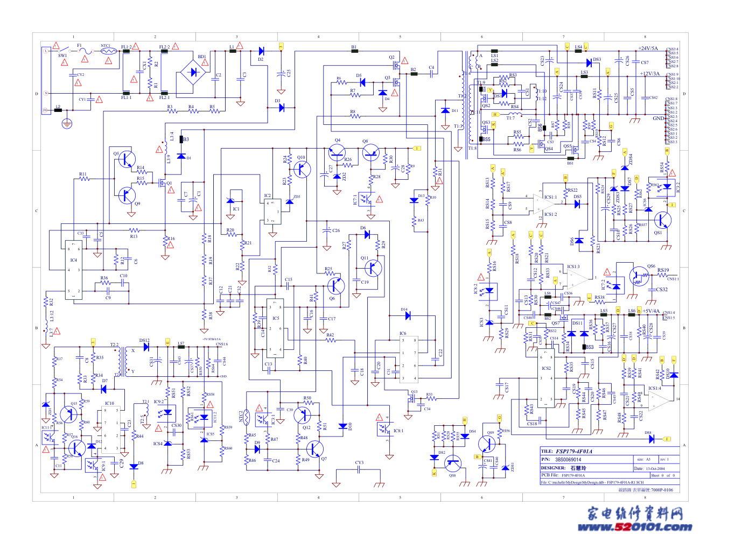
Task: Click the +12V/3A output label
Action: click(x=649, y=74)
